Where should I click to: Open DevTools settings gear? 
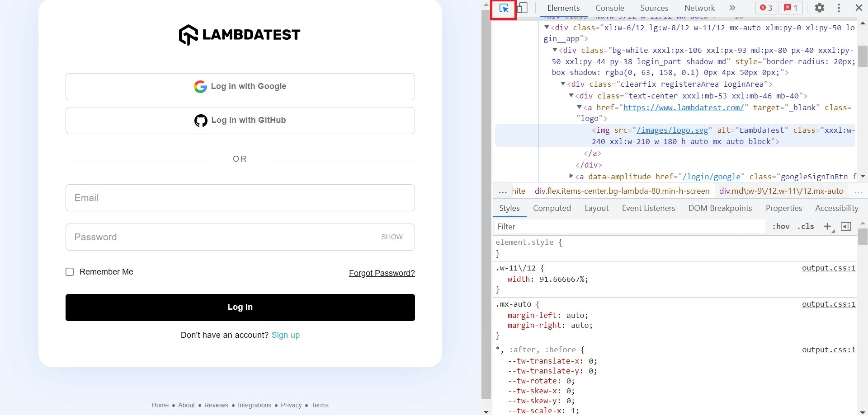pyautogui.click(x=819, y=8)
